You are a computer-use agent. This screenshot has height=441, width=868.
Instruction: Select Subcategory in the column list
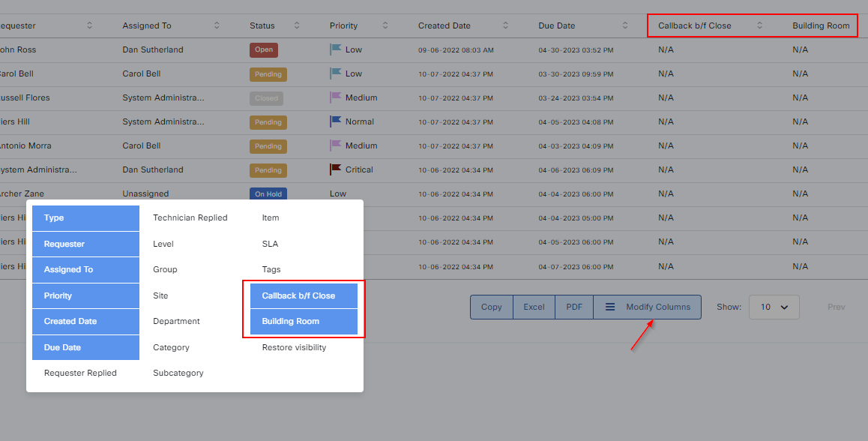click(x=178, y=373)
